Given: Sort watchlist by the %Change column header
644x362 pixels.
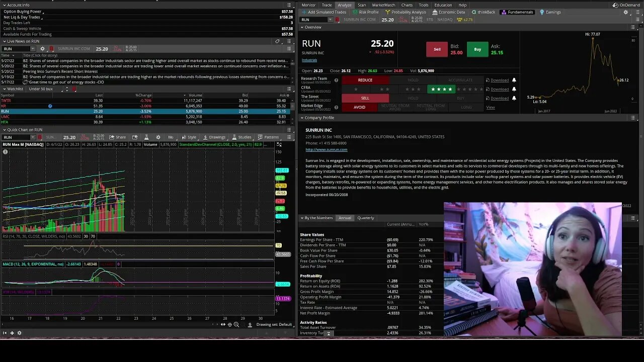Looking at the screenshot, I should click(x=143, y=95).
